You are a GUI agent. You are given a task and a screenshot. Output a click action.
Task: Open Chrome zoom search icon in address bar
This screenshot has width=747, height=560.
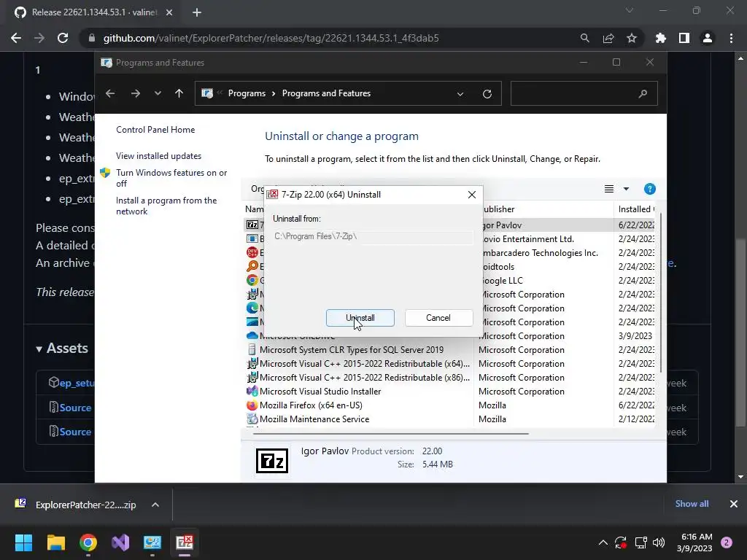584,38
